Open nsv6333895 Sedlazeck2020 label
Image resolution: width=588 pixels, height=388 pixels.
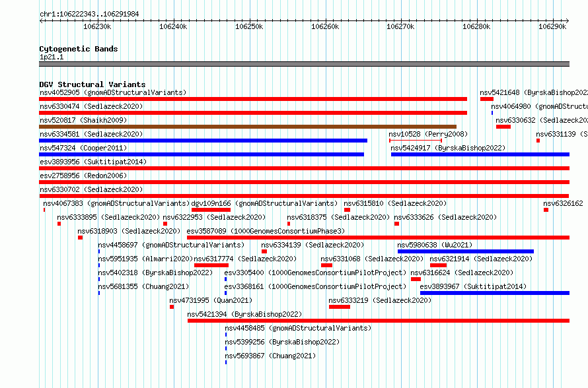coord(108,217)
